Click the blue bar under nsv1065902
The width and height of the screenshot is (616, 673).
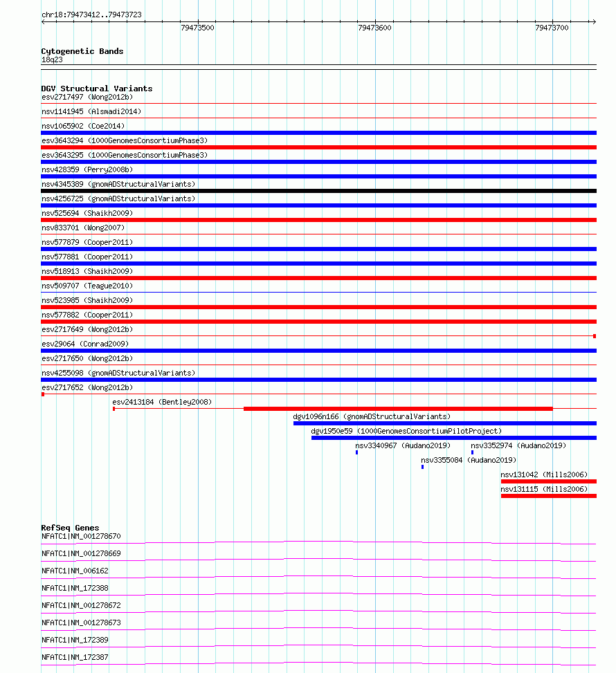[319, 133]
